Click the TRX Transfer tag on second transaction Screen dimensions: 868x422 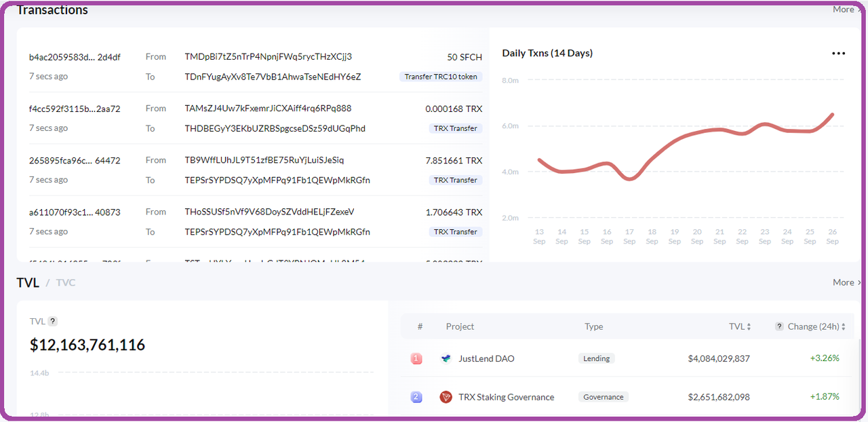click(x=455, y=128)
